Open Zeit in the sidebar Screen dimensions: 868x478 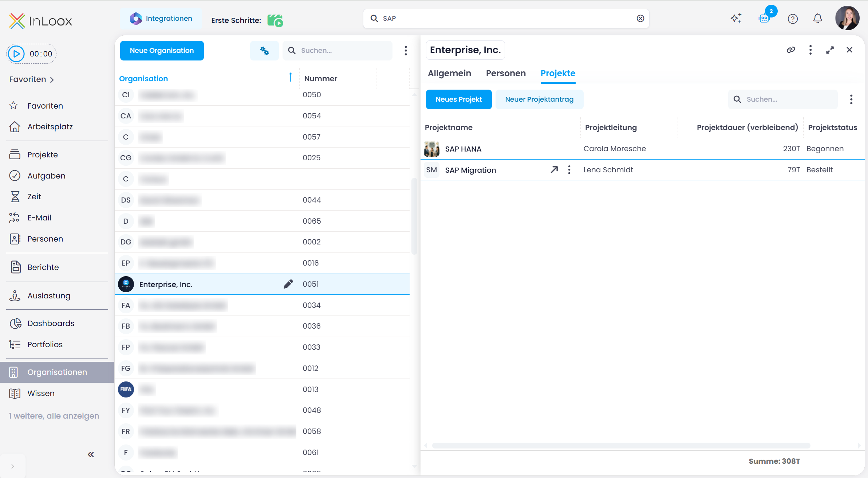coord(34,197)
